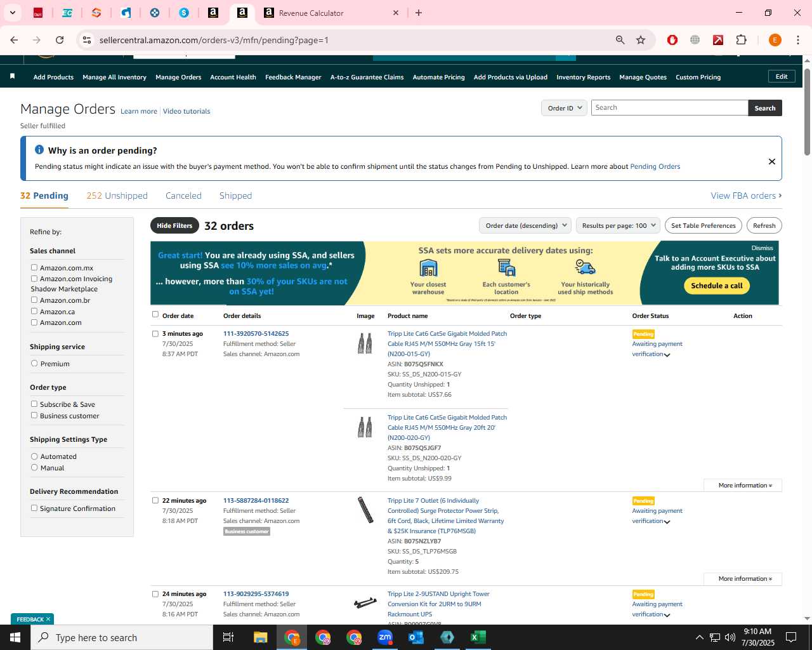The height and width of the screenshot is (650, 812).
Task: Open the Order date (descending) sort dropdown
Action: (525, 225)
